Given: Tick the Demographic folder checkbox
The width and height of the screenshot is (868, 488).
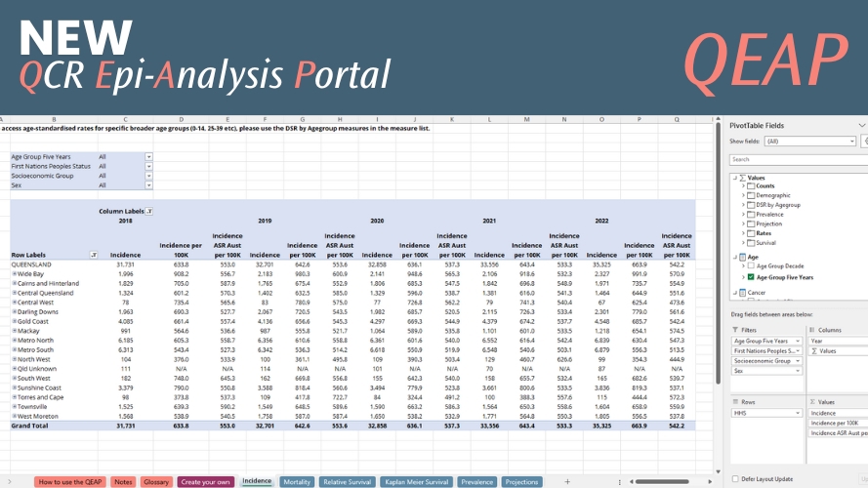Looking at the screenshot, I should pyautogui.click(x=751, y=195).
